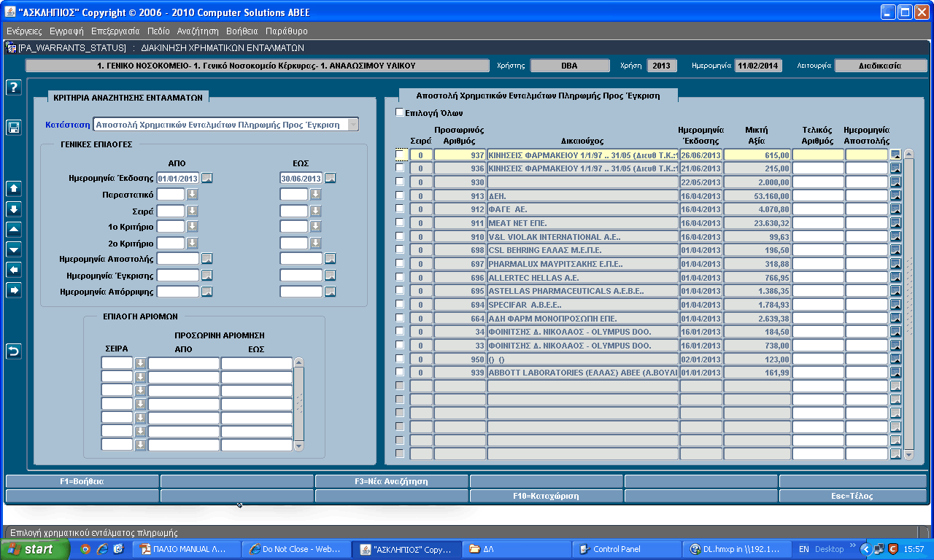Click the left arrow sidebar icon
This screenshot has height=560, width=934.
14,271
